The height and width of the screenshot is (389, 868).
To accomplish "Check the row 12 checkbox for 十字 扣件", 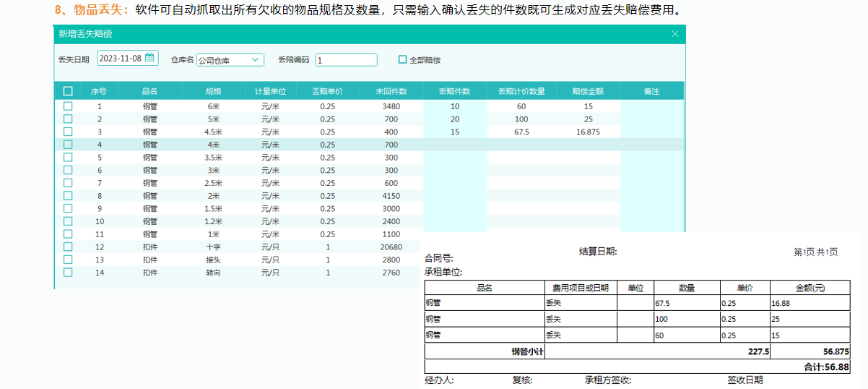I will [x=68, y=247].
